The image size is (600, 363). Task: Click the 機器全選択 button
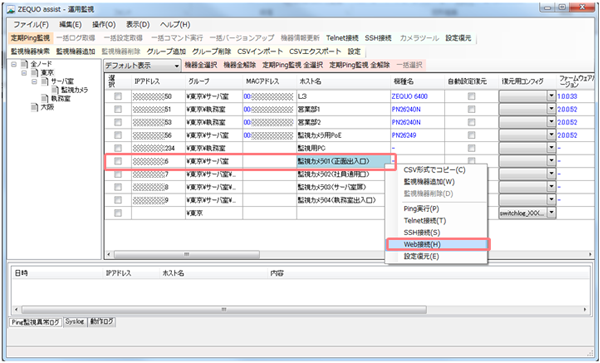(201, 65)
